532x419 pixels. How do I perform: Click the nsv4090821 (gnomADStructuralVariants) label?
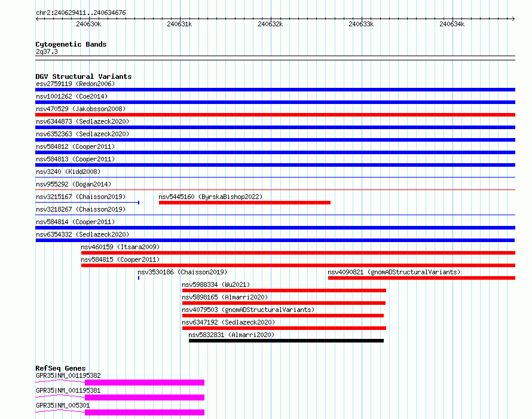[x=394, y=272]
